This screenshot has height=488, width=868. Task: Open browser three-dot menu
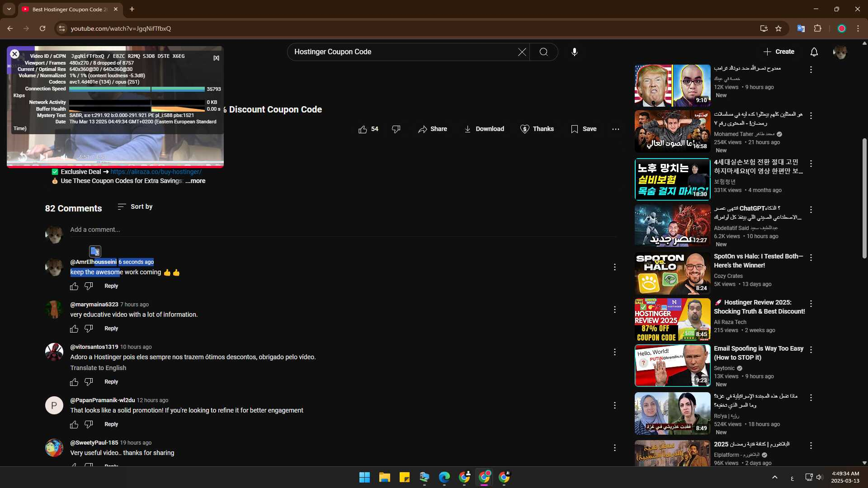pos(858,28)
